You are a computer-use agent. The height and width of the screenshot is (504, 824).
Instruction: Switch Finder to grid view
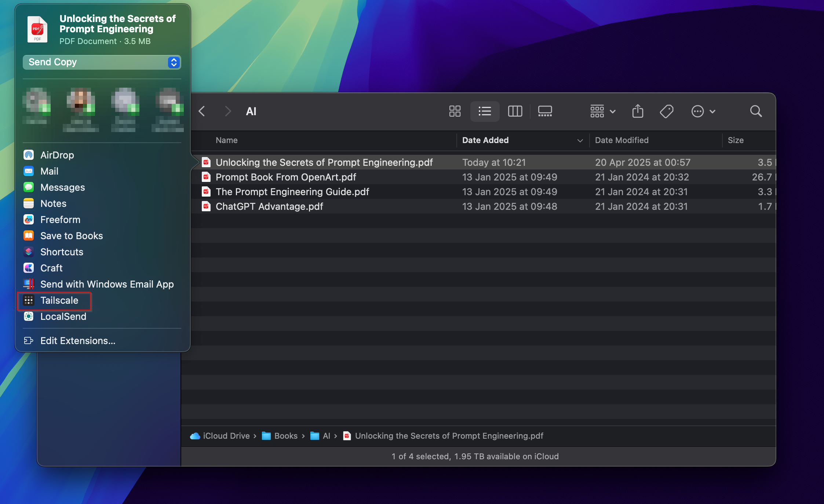(455, 111)
